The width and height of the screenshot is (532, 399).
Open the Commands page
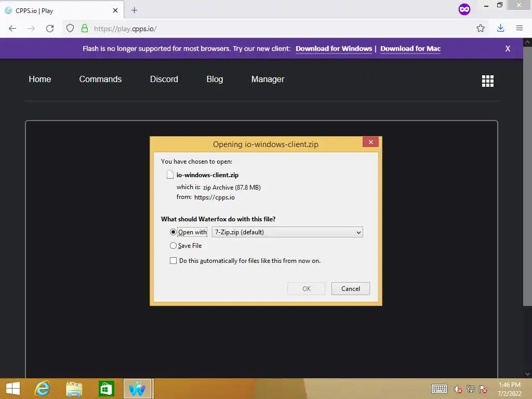[100, 79]
